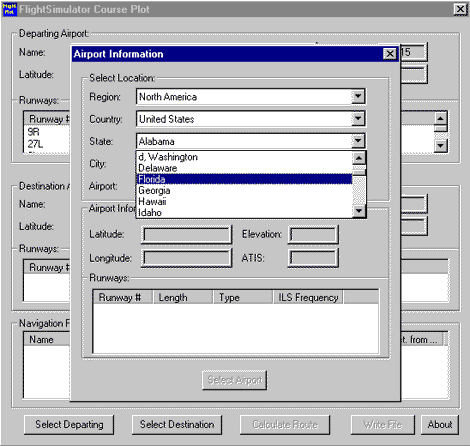Click the Length column header

tap(183, 297)
